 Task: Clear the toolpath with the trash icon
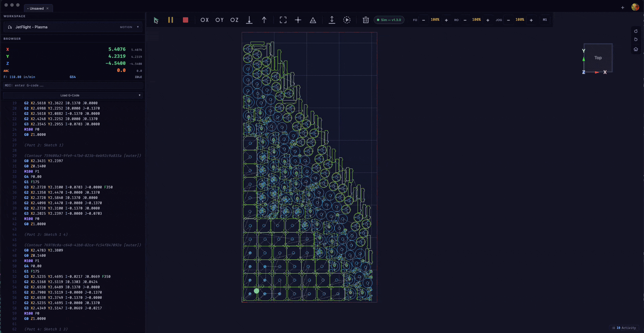pyautogui.click(x=366, y=20)
